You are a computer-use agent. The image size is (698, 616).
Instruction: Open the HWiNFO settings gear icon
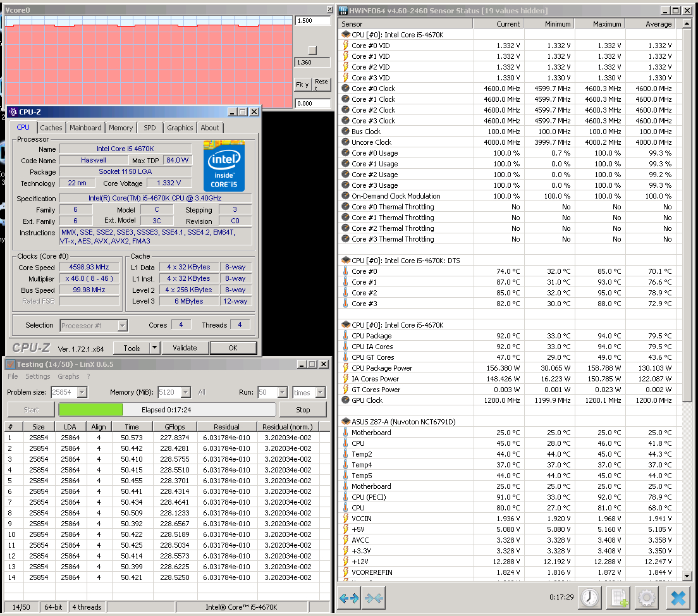[x=647, y=598]
